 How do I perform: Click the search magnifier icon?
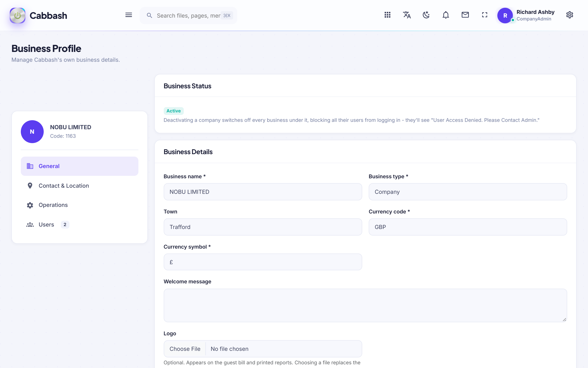click(149, 16)
